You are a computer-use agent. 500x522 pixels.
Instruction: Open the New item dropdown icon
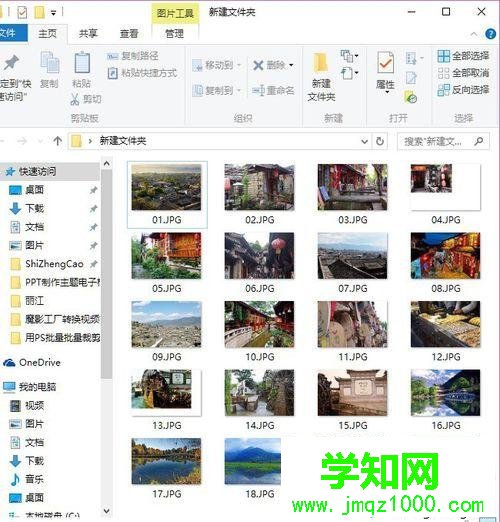[349, 56]
